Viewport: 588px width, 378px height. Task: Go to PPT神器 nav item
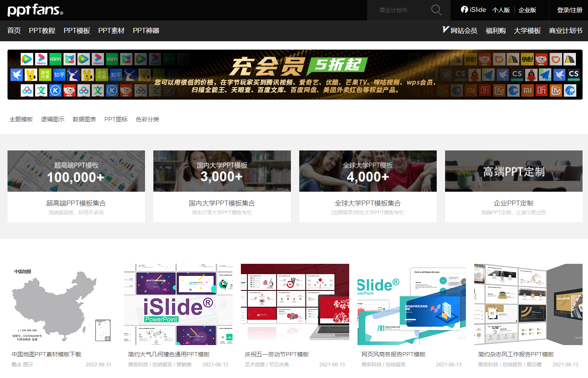coord(146,30)
